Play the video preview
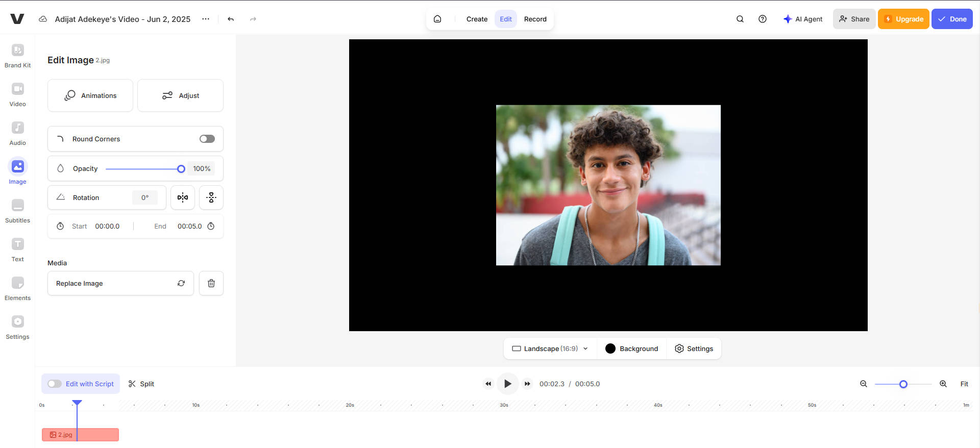Image resolution: width=980 pixels, height=448 pixels. 508,384
